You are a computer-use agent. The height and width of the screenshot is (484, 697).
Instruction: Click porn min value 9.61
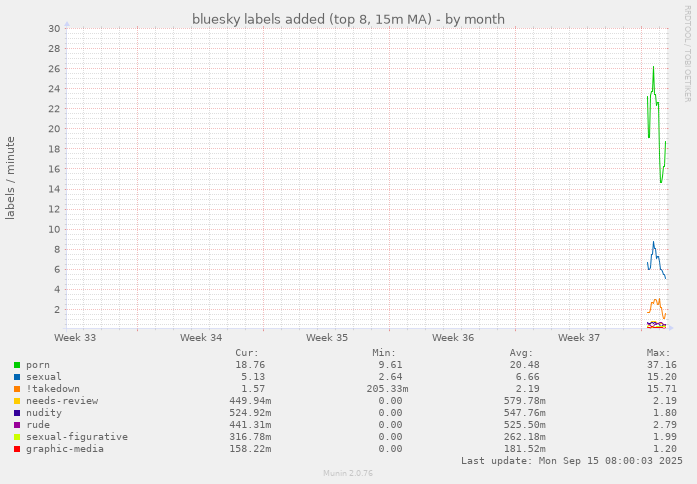pyautogui.click(x=390, y=365)
